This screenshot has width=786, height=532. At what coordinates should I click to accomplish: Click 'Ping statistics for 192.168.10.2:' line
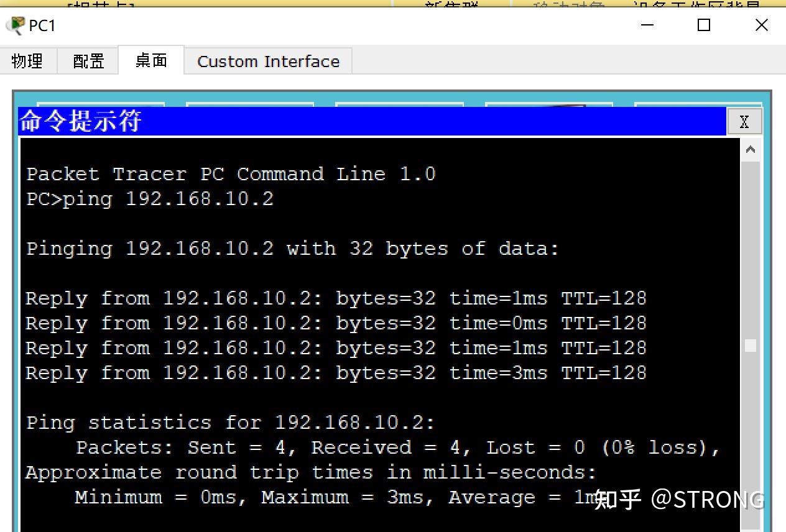click(x=231, y=423)
